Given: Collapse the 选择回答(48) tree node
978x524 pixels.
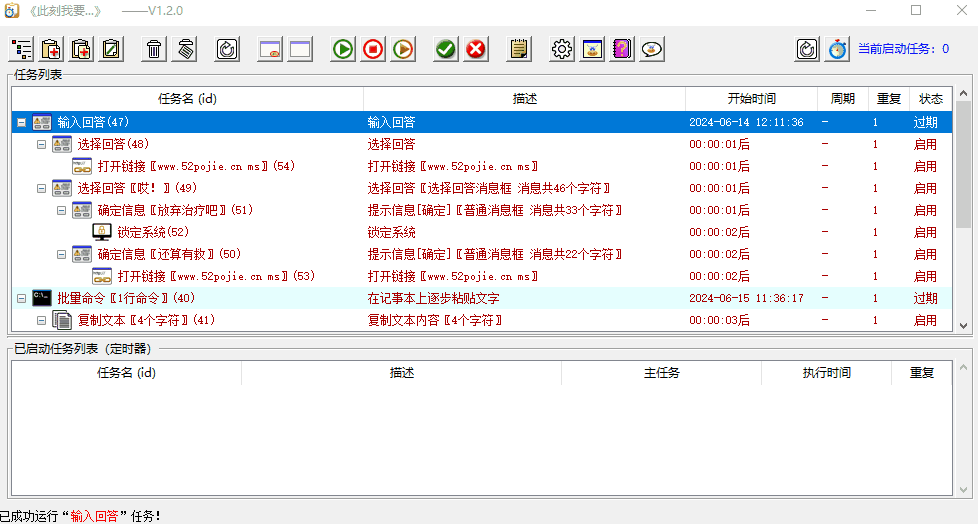Looking at the screenshot, I should (x=41, y=145).
